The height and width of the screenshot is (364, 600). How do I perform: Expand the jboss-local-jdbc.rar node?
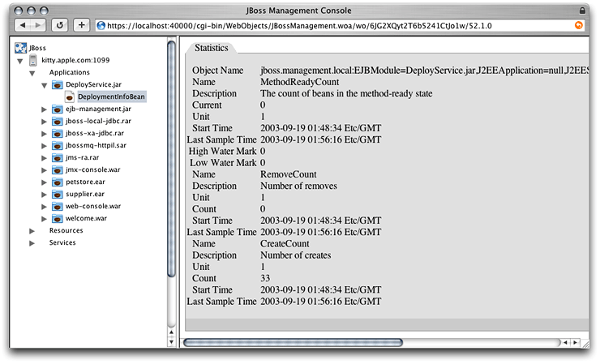click(x=44, y=122)
